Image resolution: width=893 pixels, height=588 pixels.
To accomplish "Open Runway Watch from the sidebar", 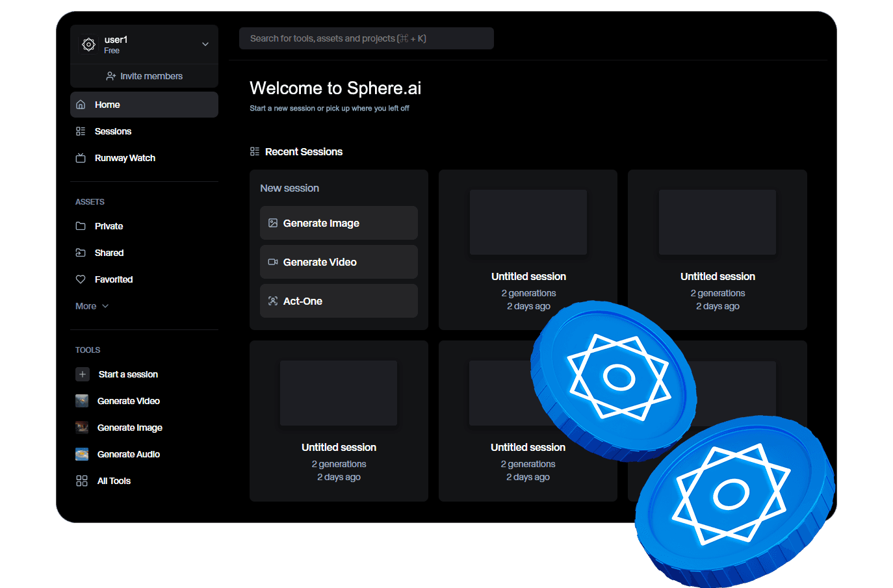I will point(81,157).
